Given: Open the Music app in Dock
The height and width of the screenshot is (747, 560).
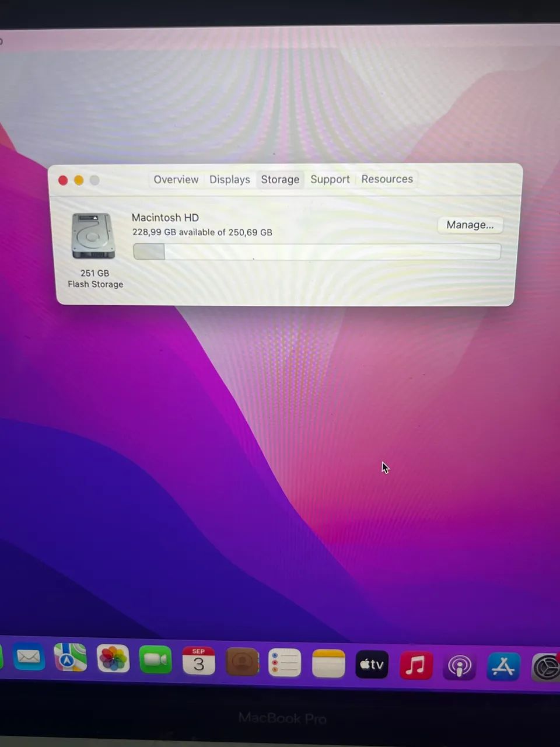Looking at the screenshot, I should pyautogui.click(x=416, y=665).
